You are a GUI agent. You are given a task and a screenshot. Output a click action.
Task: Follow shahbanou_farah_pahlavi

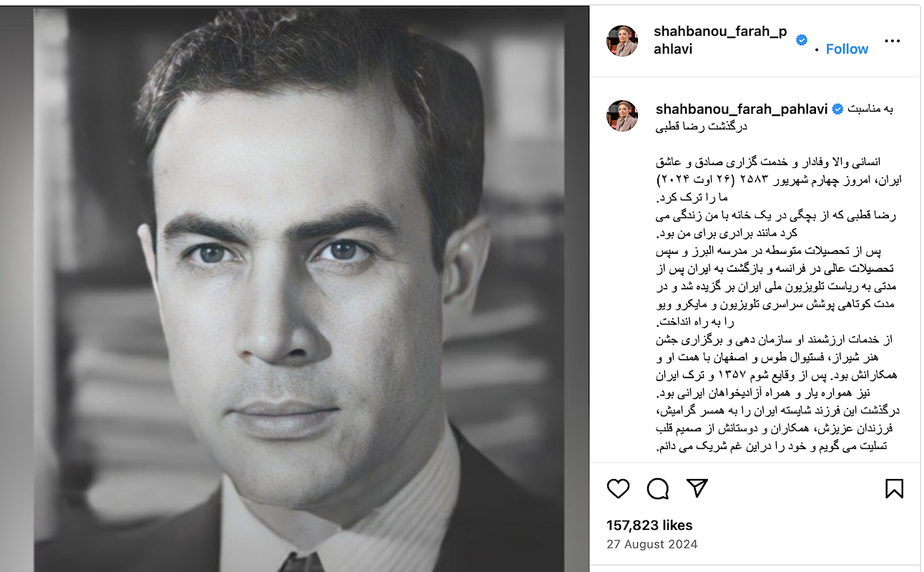tap(847, 49)
